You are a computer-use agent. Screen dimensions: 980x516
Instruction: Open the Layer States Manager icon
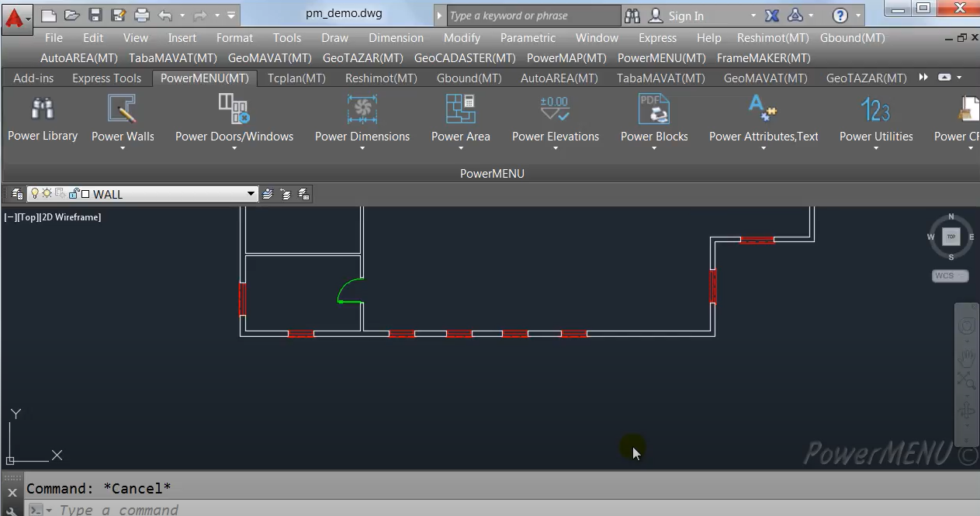[x=303, y=194]
